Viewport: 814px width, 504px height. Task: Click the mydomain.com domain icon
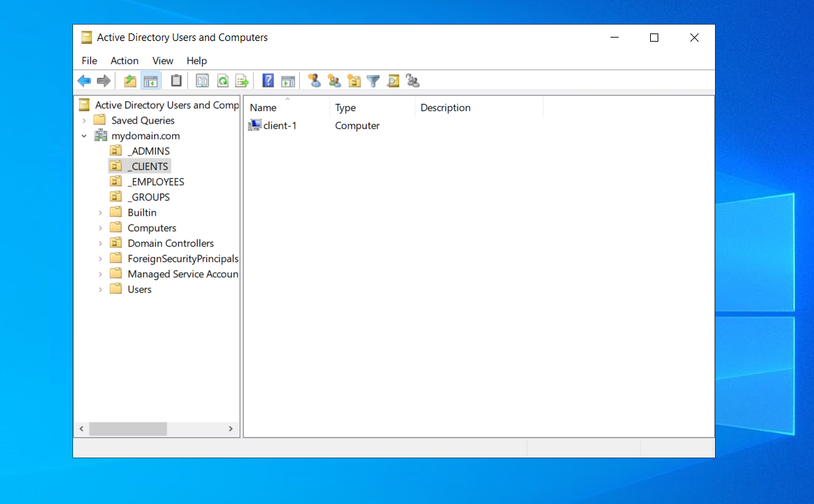(100, 135)
